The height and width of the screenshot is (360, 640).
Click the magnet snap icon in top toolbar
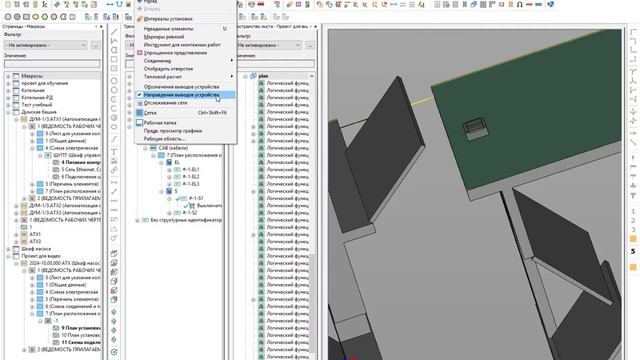(520, 4)
